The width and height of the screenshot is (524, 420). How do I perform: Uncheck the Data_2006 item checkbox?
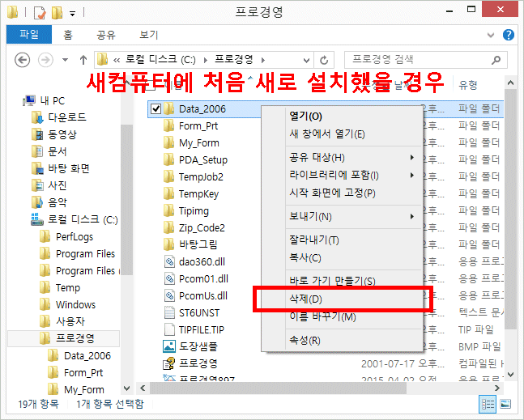[156, 108]
